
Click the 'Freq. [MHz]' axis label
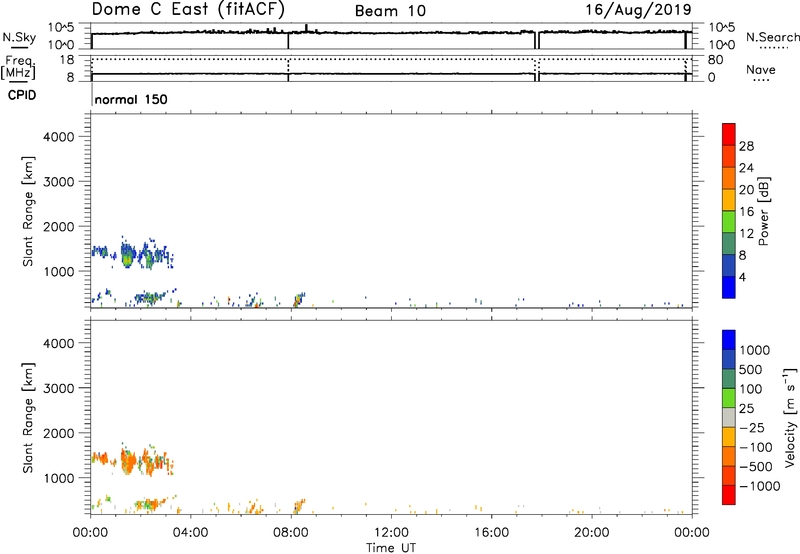(x=19, y=67)
